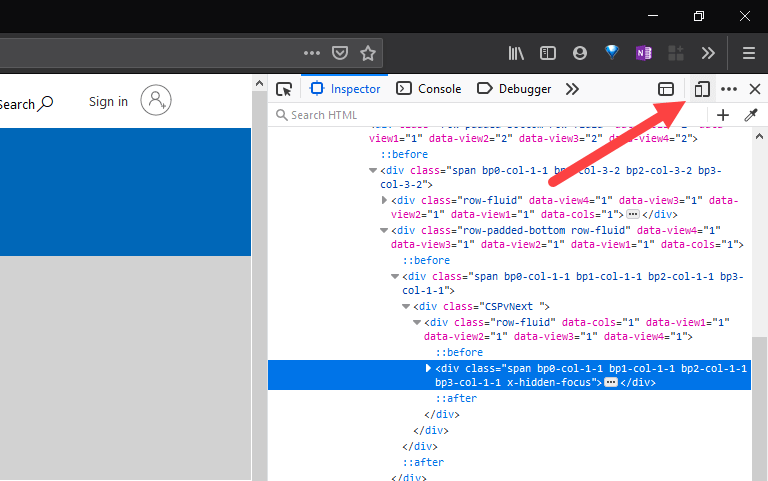Switch to the Inspector tab
The image size is (768, 481).
345,89
